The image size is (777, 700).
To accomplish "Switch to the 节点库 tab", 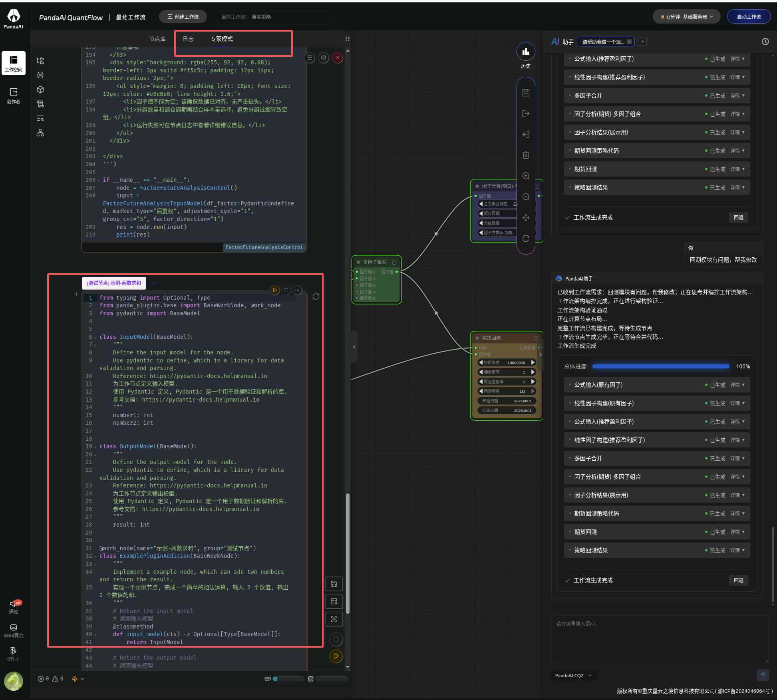I will click(x=157, y=39).
